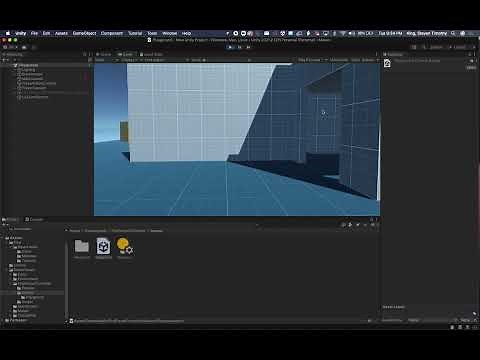Open the Tools menu
The width and height of the screenshot is (480, 360).
(x=152, y=33)
